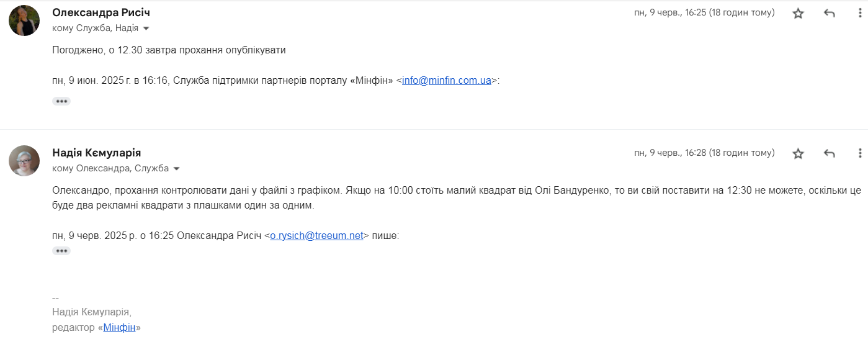Open the info@minfin.com.ua email link
The height and width of the screenshot is (347, 868).
[x=447, y=81]
